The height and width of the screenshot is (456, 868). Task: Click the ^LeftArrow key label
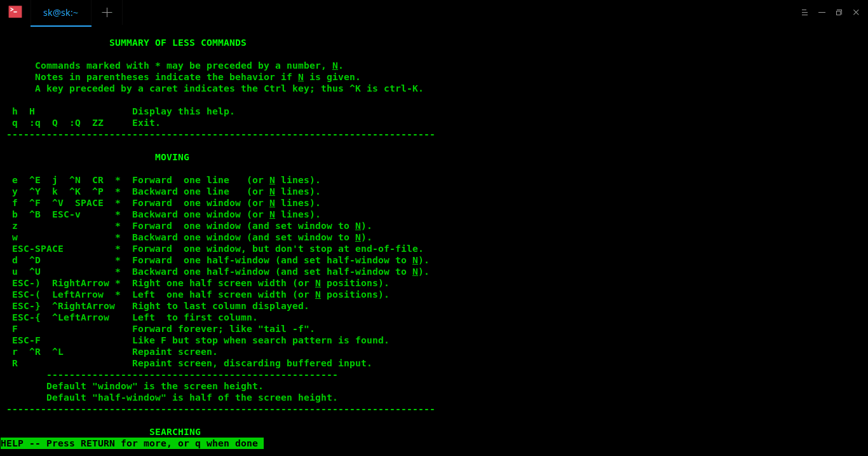(81, 317)
